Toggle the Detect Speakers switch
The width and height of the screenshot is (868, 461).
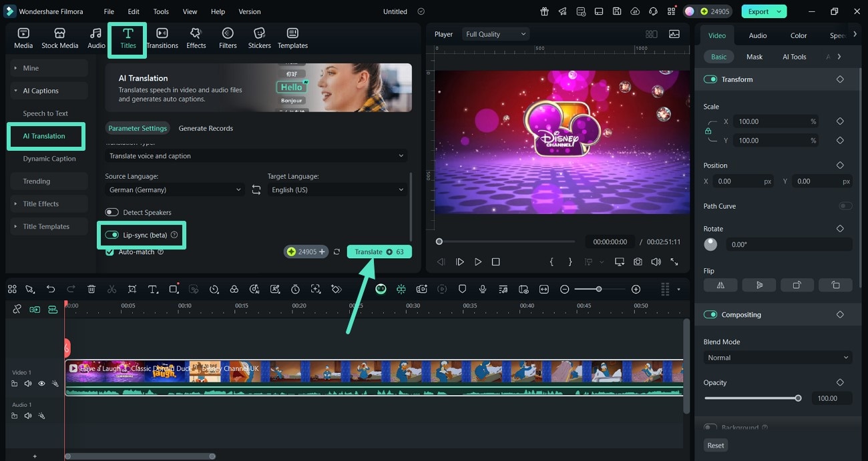click(x=112, y=212)
